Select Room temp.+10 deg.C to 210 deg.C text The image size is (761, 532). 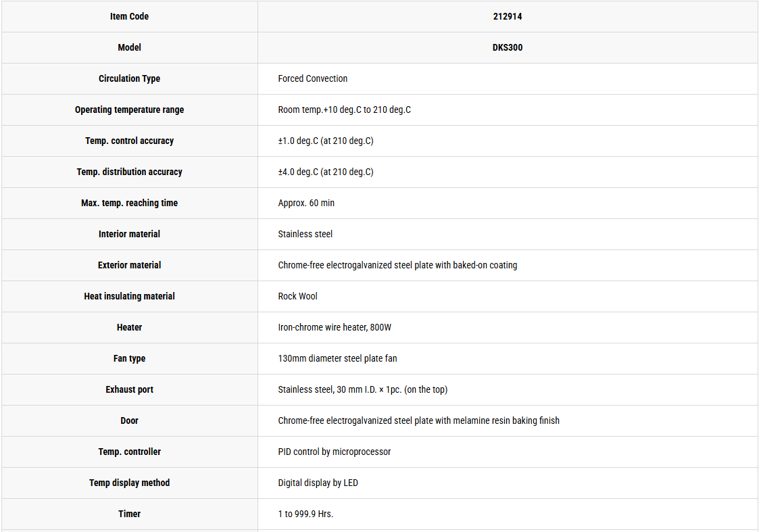click(x=344, y=110)
